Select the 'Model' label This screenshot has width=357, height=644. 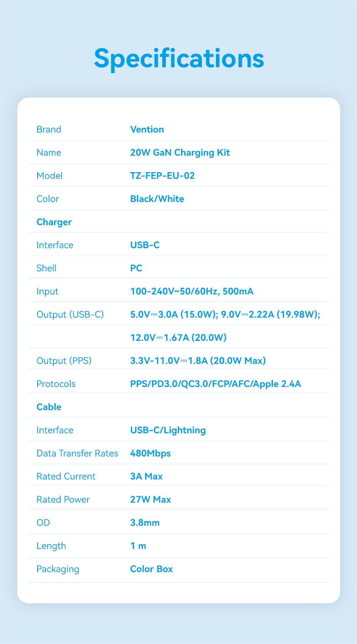pos(50,176)
